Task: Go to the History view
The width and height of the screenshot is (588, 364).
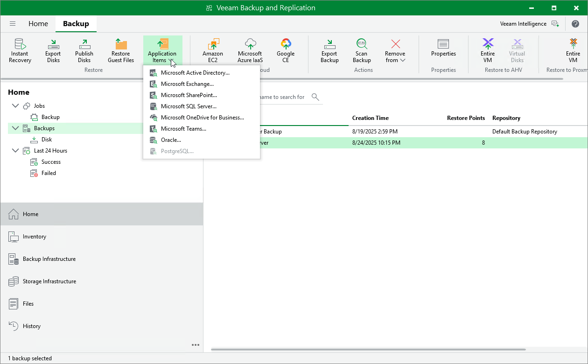Action: click(32, 326)
